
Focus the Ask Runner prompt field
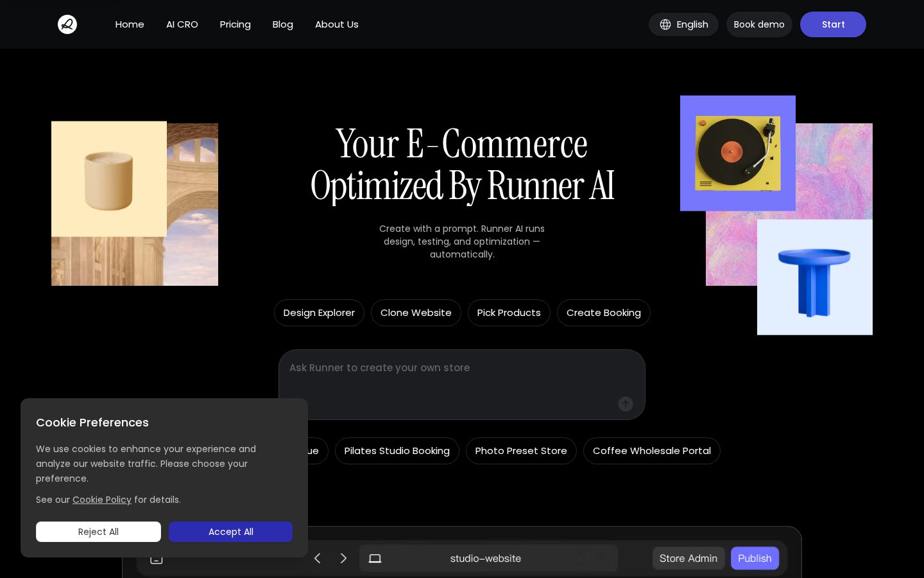pyautogui.click(x=462, y=384)
